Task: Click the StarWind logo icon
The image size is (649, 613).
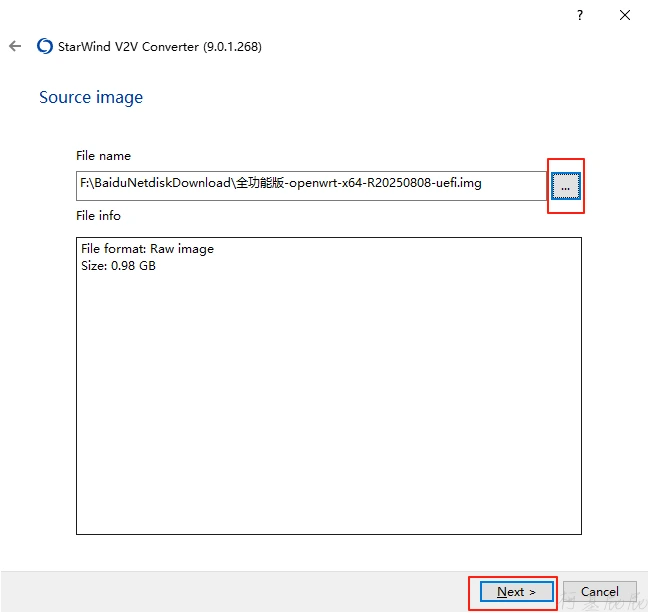Action: point(44,46)
